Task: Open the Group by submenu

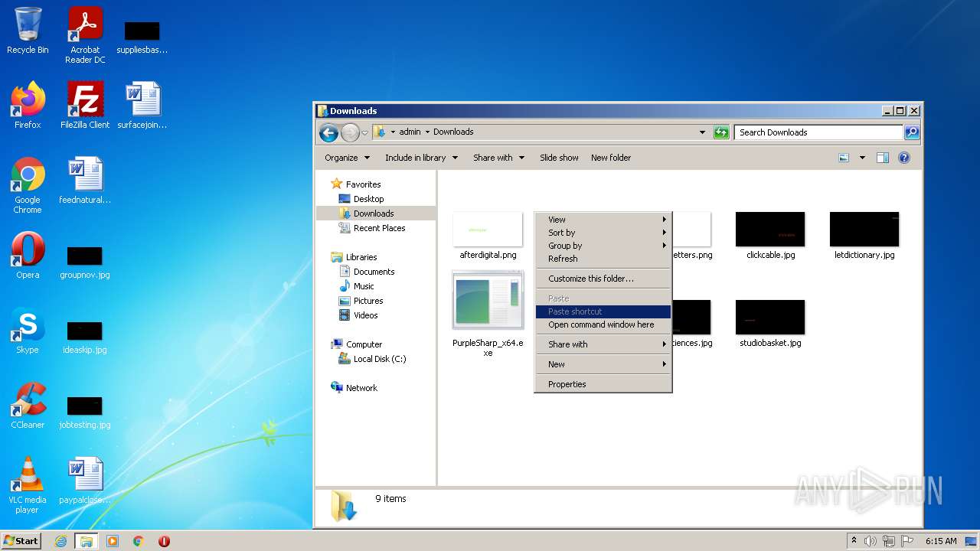Action: tap(603, 246)
